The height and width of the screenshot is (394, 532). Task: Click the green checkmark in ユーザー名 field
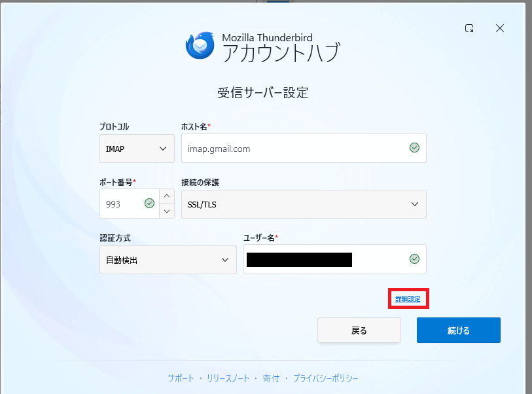click(414, 259)
